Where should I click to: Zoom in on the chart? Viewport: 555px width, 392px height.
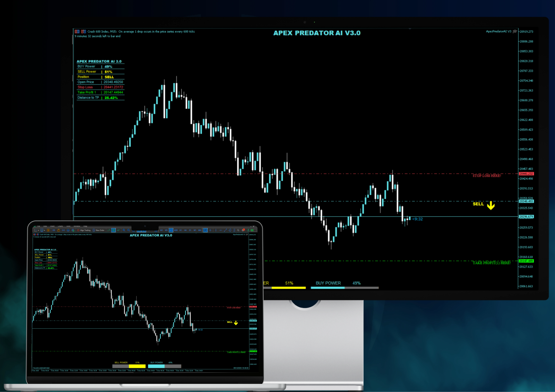(124, 230)
